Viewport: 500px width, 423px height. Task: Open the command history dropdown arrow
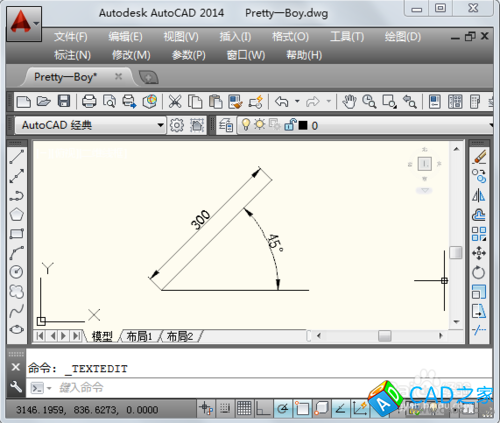click(49, 388)
